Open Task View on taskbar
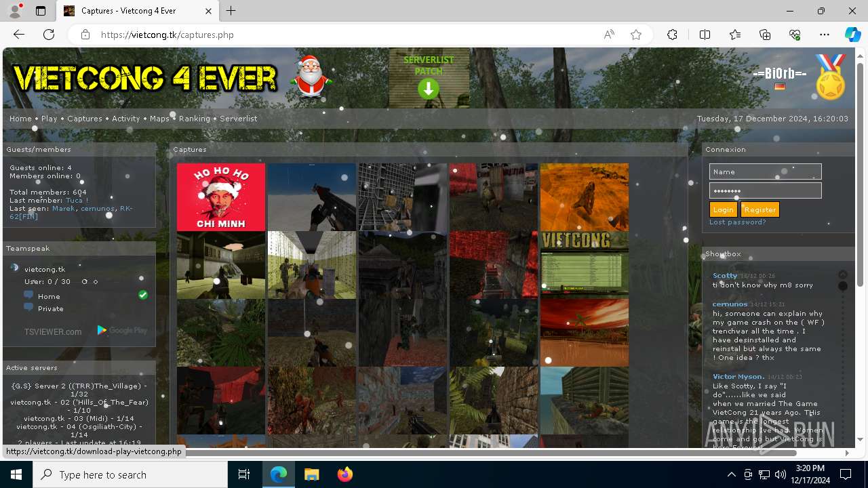The image size is (868, 488). 244,474
